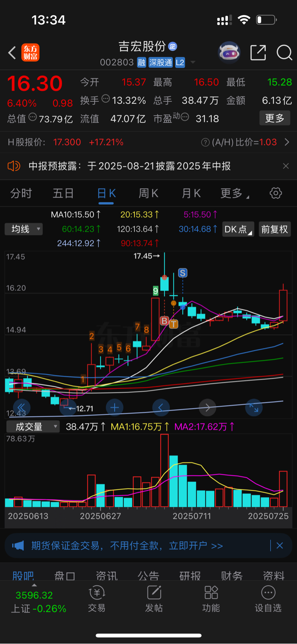Open stock search with magnifier icon
This screenshot has width=297, height=644.
(x=284, y=52)
